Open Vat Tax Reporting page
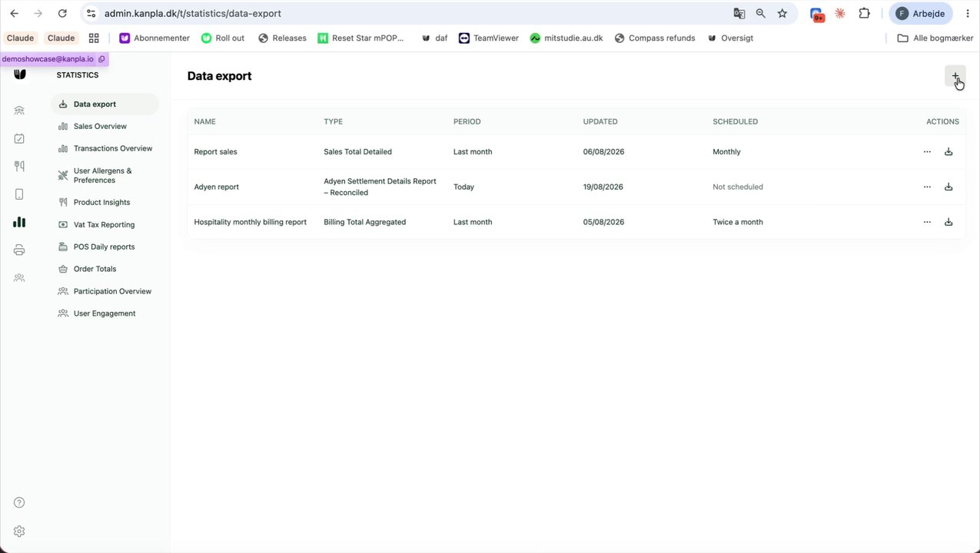The image size is (980, 553). coord(105,224)
